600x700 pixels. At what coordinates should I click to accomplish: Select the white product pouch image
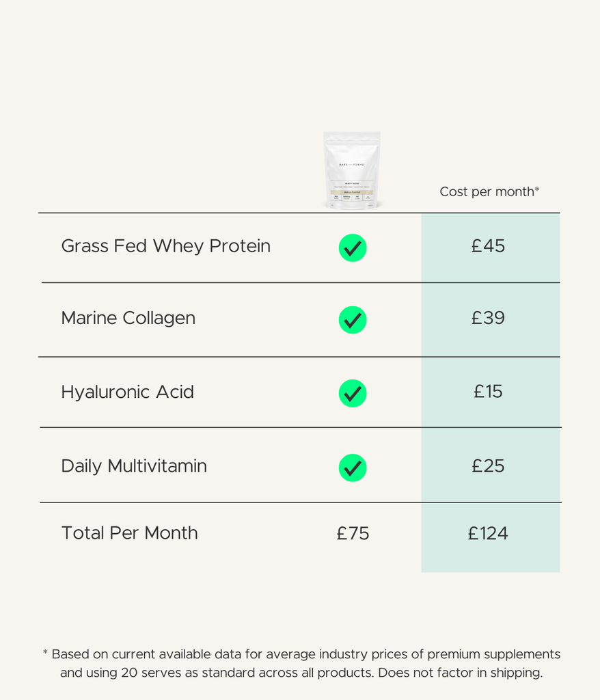coord(352,170)
